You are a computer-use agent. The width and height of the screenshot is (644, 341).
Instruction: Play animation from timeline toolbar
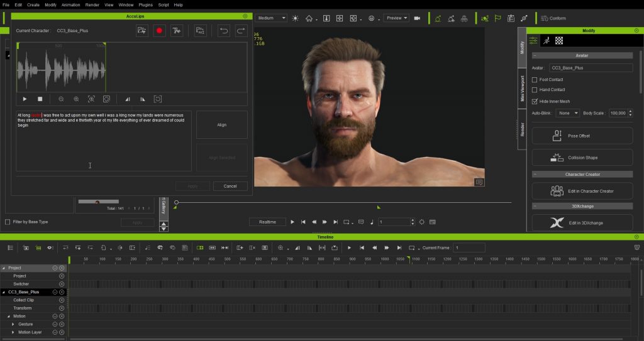[349, 248]
